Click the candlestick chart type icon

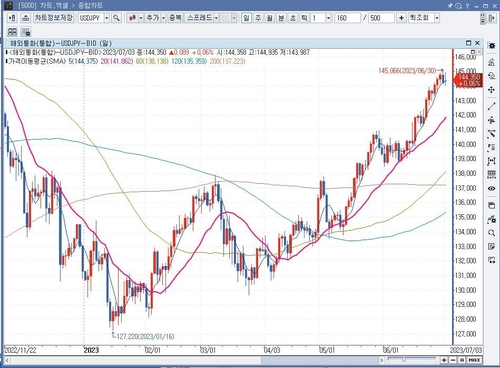132,18
